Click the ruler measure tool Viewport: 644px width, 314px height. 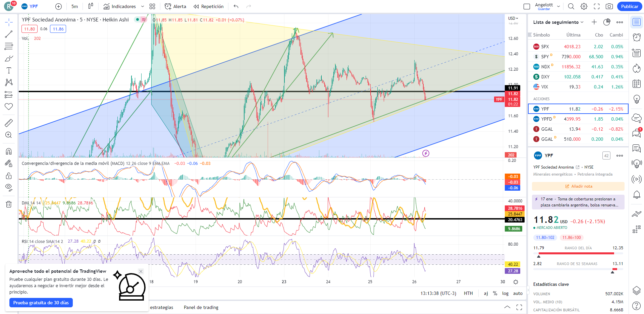[9, 123]
